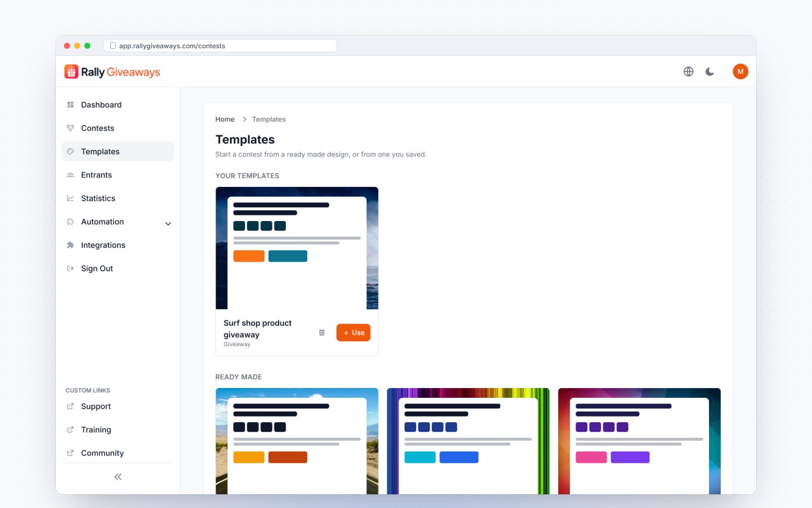Open Integrations from the sidebar
The image size is (812, 508).
point(118,245)
